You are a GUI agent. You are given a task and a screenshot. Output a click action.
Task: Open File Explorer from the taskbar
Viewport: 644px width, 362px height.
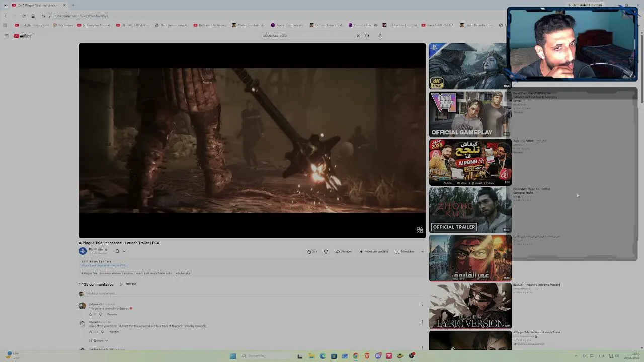tap(311, 356)
